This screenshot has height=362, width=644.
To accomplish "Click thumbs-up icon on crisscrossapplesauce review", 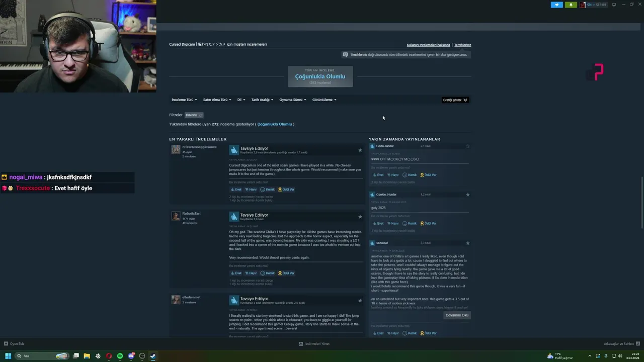I will tap(234, 150).
